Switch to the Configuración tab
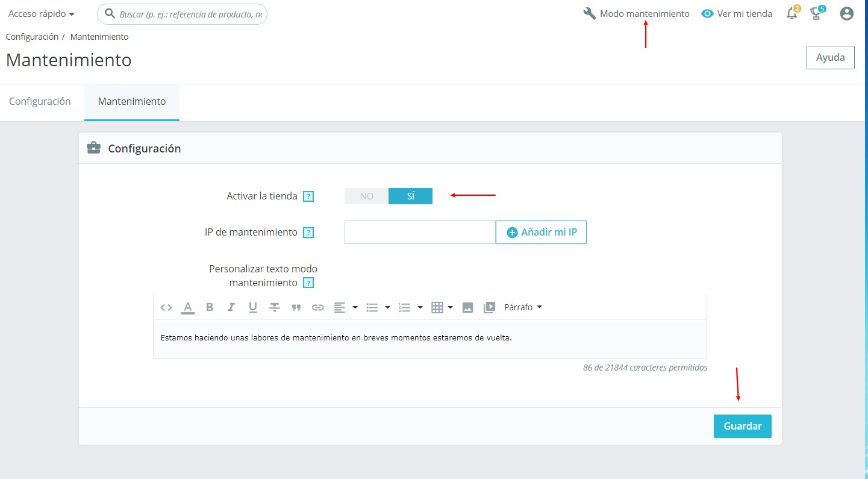The image size is (868, 479). pos(40,102)
